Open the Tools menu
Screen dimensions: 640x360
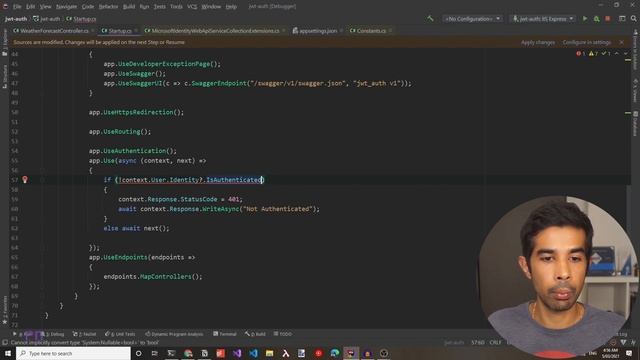click(176, 7)
